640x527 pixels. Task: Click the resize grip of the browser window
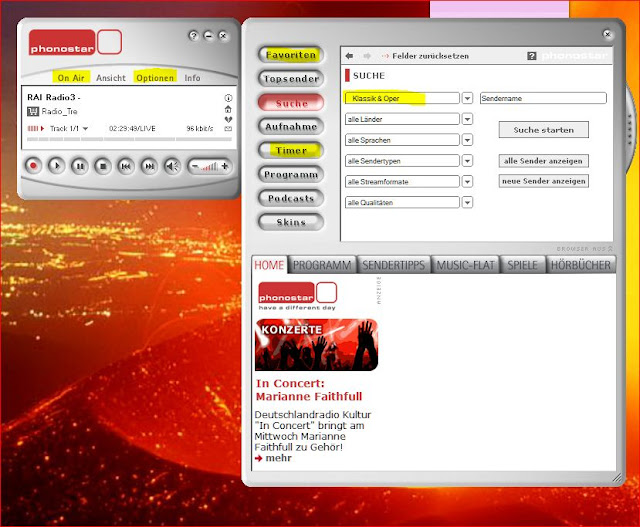coord(617,477)
